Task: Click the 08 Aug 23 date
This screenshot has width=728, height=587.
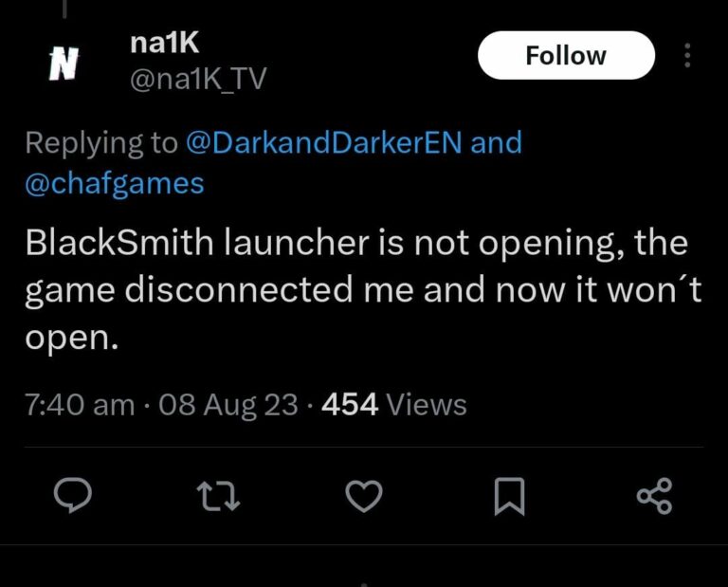Action: pyautogui.click(x=228, y=405)
